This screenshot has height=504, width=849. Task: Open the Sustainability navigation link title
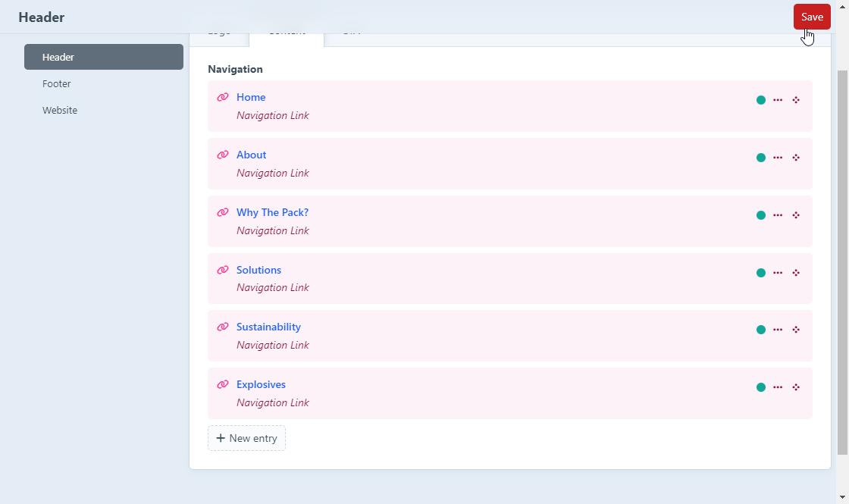pyautogui.click(x=268, y=327)
